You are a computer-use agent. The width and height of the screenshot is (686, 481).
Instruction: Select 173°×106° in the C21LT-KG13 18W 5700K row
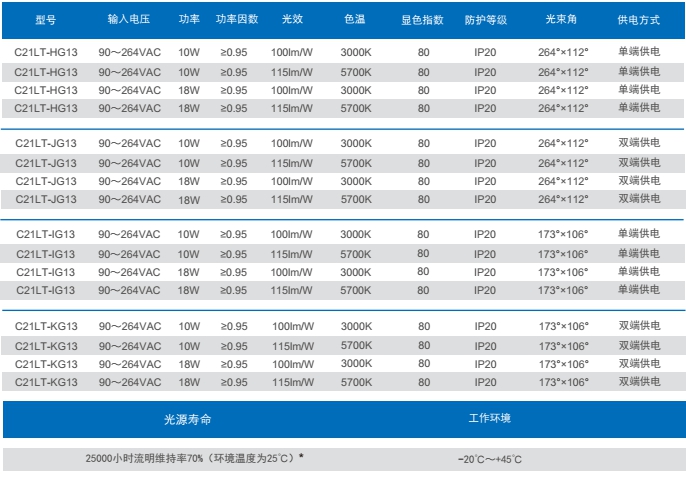pos(564,383)
